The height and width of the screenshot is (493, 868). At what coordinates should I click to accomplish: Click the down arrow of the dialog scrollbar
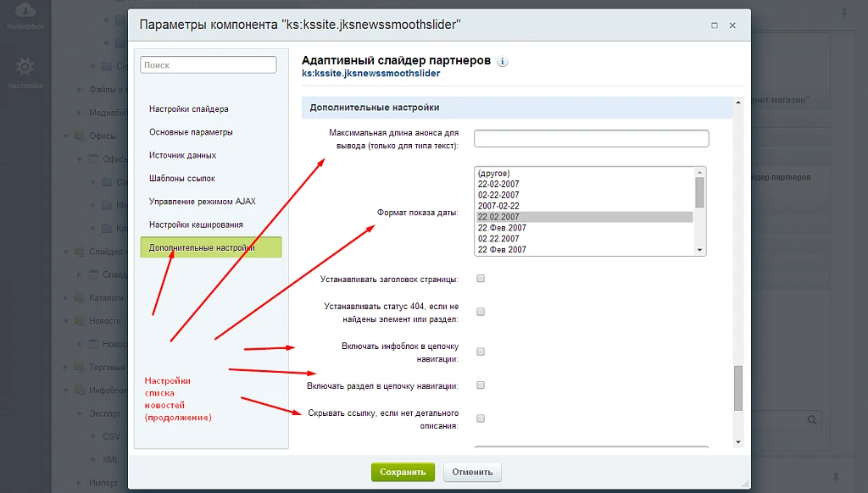738,442
